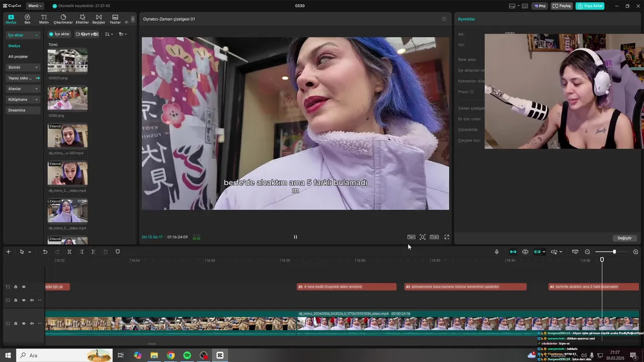Click the Kayıt yap record button
Screen dimensions: 644x362
click(87, 34)
